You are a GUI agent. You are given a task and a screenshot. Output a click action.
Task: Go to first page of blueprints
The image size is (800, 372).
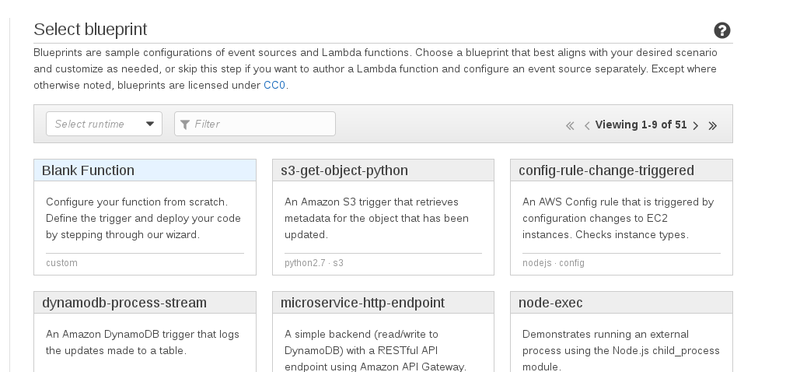[x=570, y=126]
